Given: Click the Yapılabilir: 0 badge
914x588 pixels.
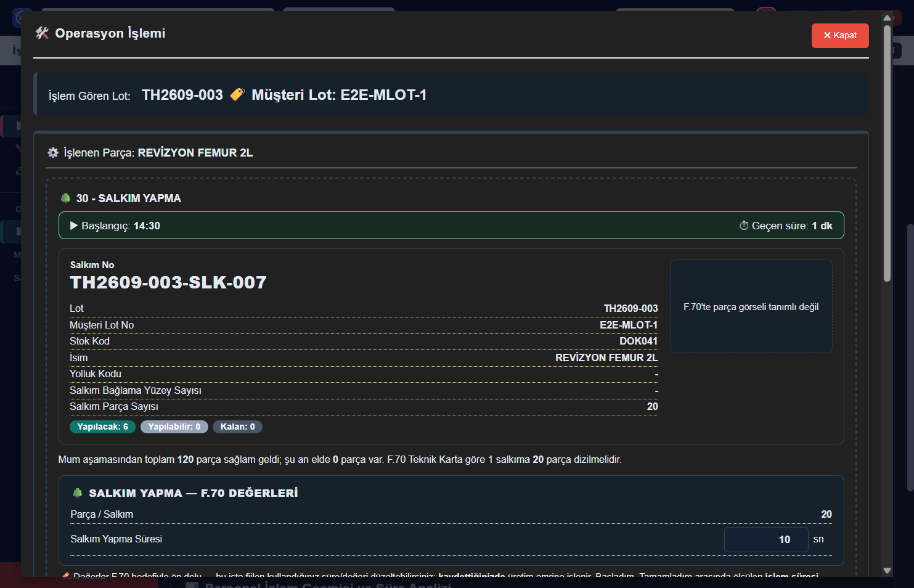Looking at the screenshot, I should (174, 427).
